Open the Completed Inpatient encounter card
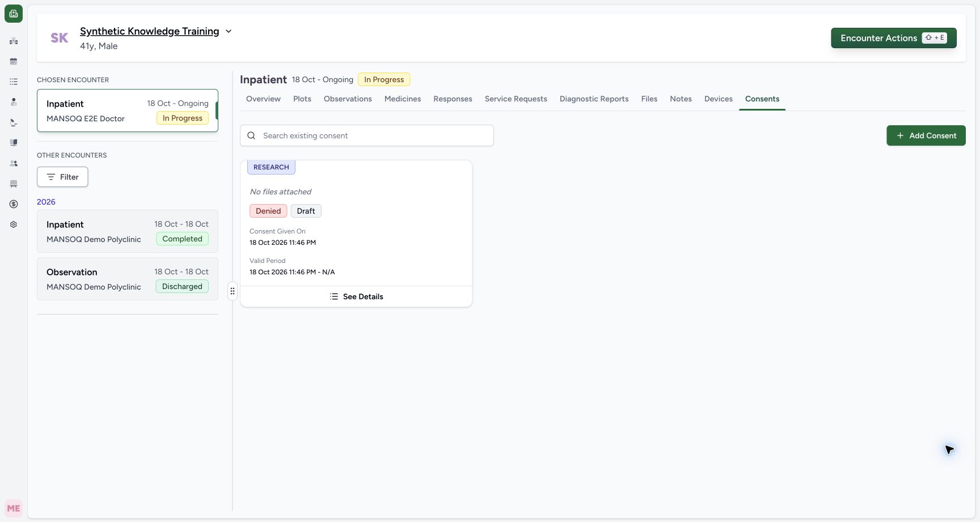The width and height of the screenshot is (980, 522). click(128, 231)
